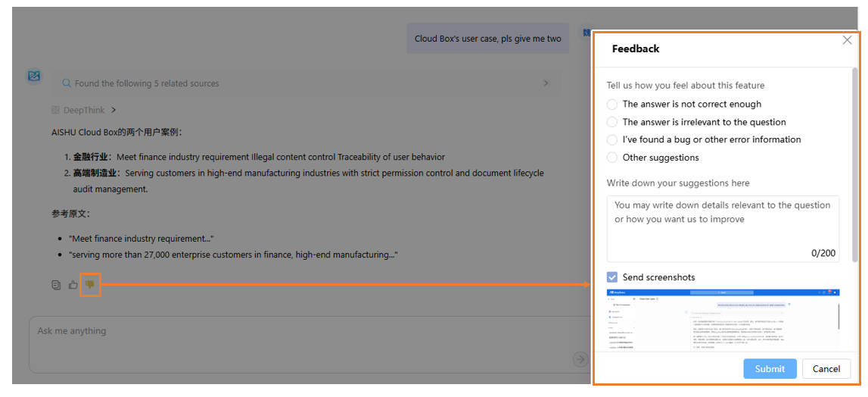Click the DeepThink icon
Screen dimensions: 868x397
coord(56,110)
